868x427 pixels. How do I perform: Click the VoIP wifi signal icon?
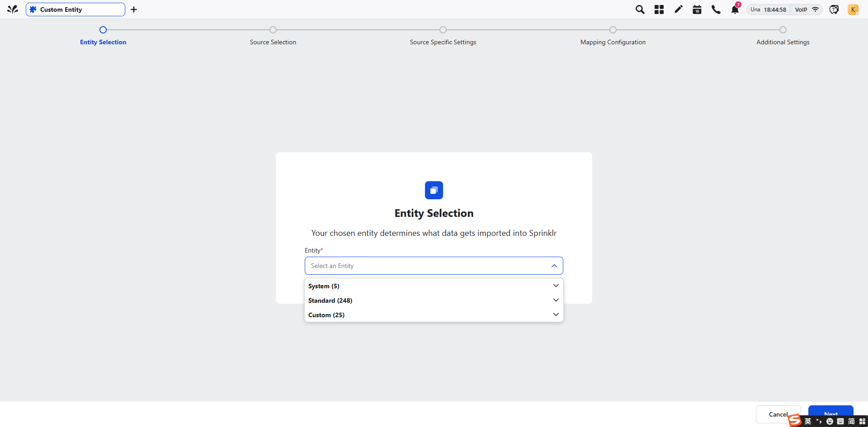coord(815,9)
